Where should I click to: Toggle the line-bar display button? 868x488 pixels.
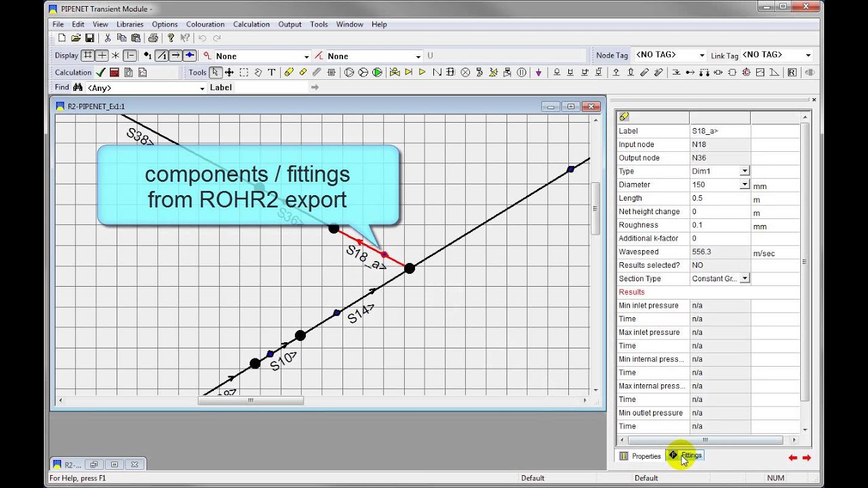pyautogui.click(x=130, y=56)
